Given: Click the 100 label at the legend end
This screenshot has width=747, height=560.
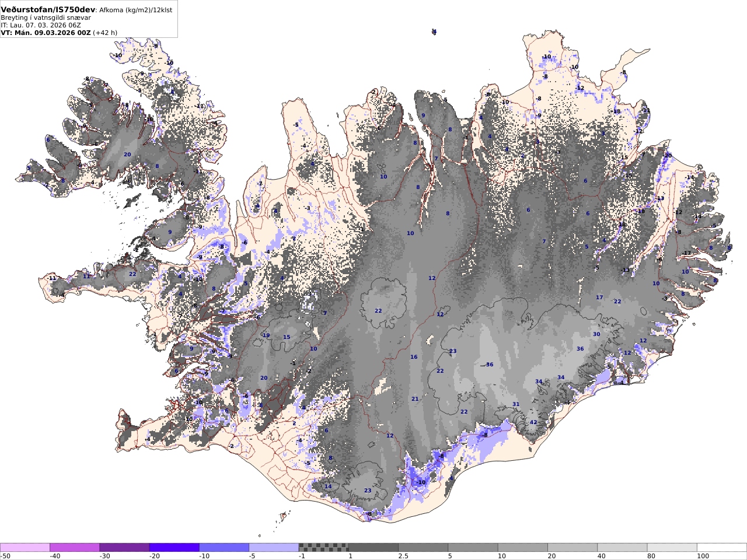Looking at the screenshot, I should 703,556.
